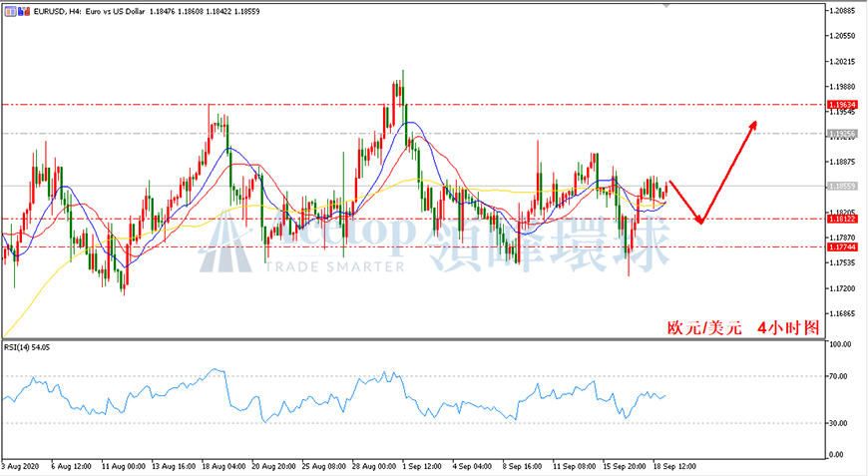Click the grey 1.18559 current price tag

pyautogui.click(x=842, y=186)
